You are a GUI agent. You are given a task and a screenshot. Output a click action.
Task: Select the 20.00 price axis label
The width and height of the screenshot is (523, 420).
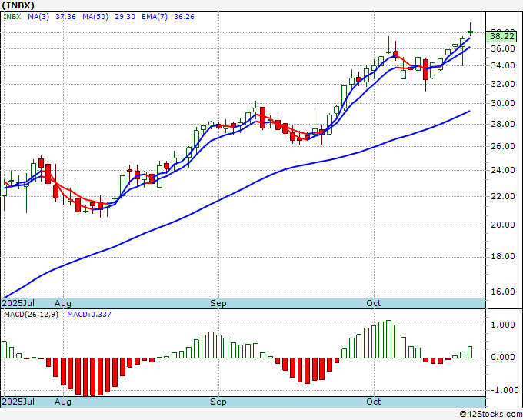503,225
